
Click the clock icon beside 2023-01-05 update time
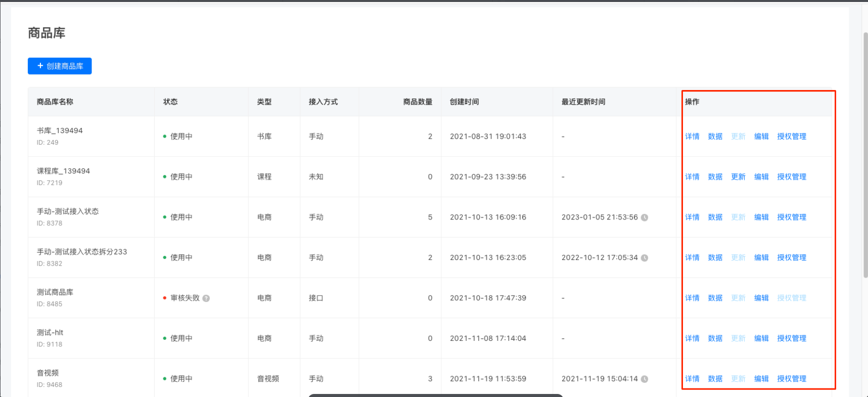click(645, 217)
